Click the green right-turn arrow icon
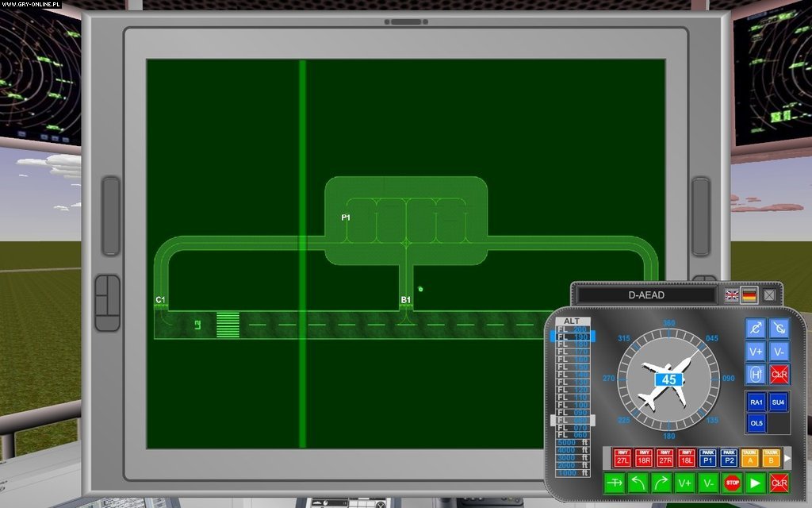The width and height of the screenshot is (812, 508). (x=660, y=482)
